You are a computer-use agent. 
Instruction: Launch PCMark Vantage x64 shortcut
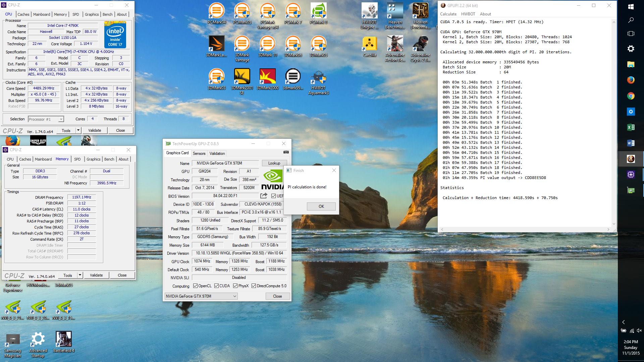coord(267,16)
